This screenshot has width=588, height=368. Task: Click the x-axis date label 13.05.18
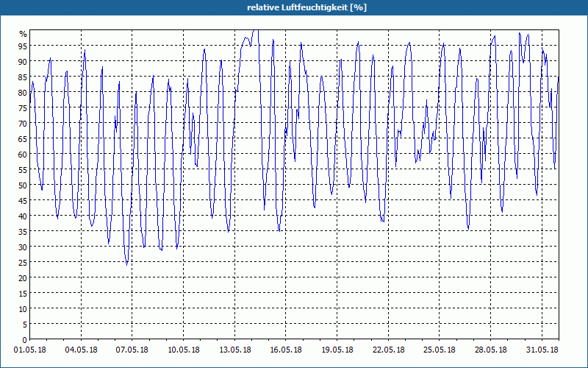[x=234, y=350]
